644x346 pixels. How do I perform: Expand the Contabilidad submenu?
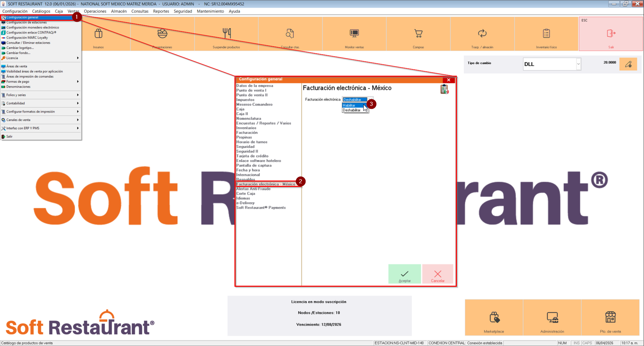[41, 103]
